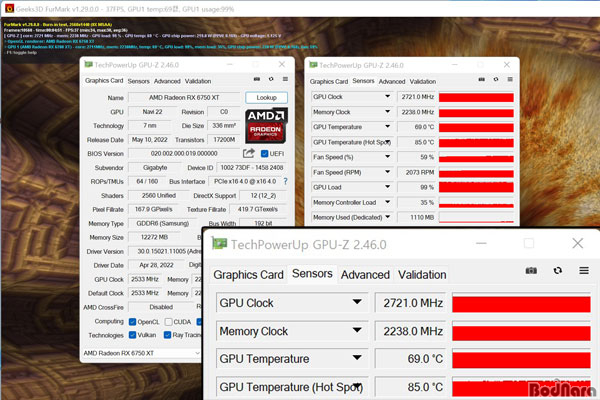Click the Device ID field 1002 73DF - 1458 2408
The height and width of the screenshot is (400, 600).
click(252, 168)
